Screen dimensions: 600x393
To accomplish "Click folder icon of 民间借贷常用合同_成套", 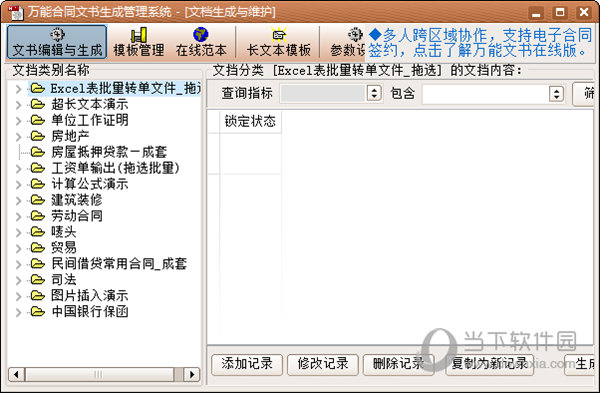I will coord(38,264).
